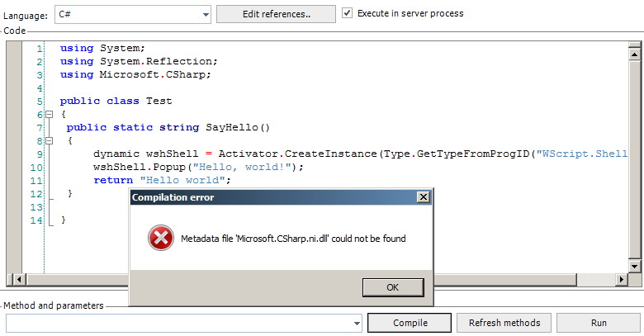Click the 'public class Test' code line
The image size is (644, 336).
[x=116, y=101]
